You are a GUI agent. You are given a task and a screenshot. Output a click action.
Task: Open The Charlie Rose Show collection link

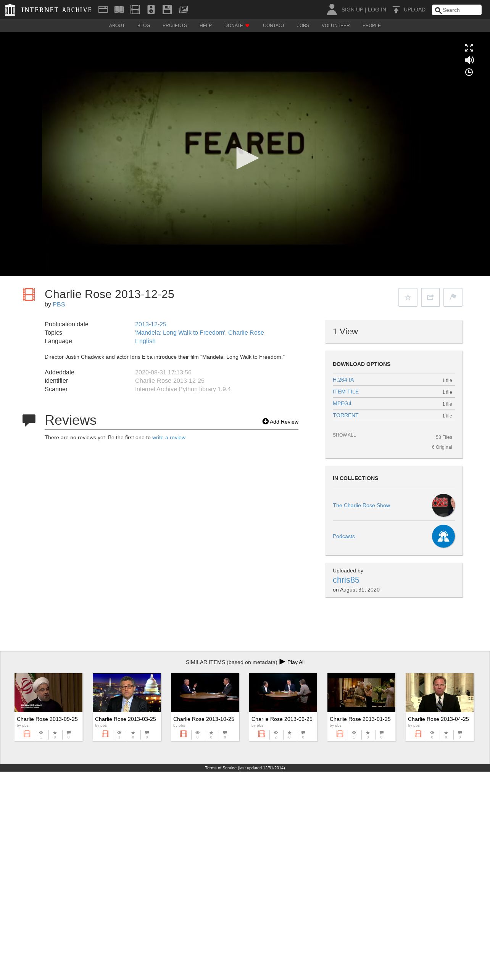click(x=361, y=505)
